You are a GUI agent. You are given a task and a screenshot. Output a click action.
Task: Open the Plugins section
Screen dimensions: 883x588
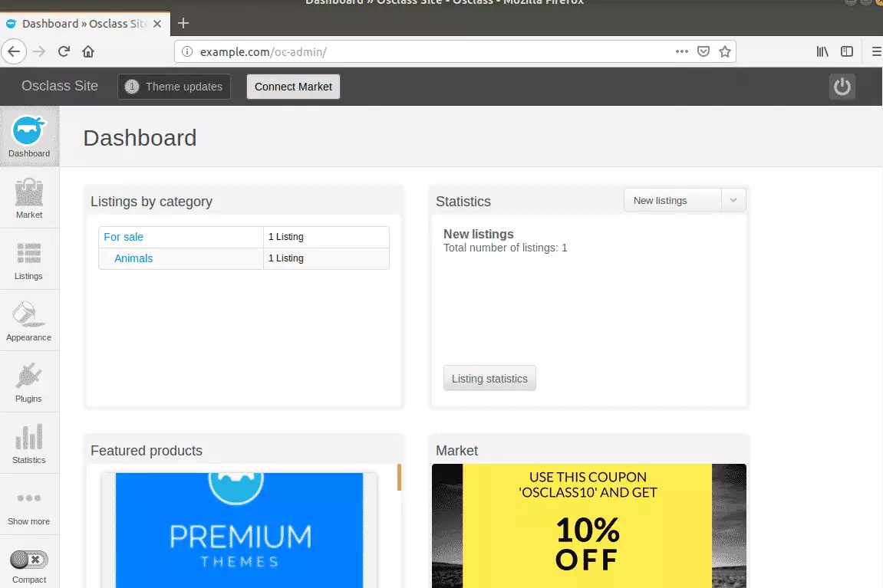point(28,382)
